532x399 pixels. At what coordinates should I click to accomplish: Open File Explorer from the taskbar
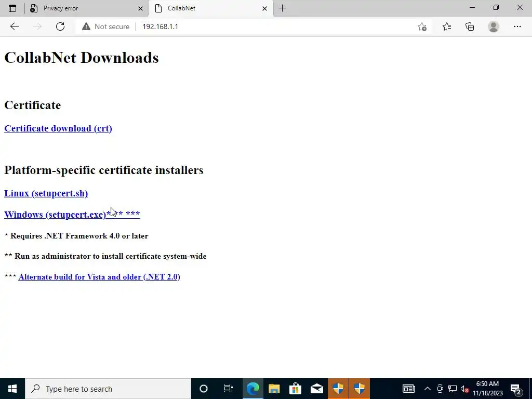coord(274,389)
